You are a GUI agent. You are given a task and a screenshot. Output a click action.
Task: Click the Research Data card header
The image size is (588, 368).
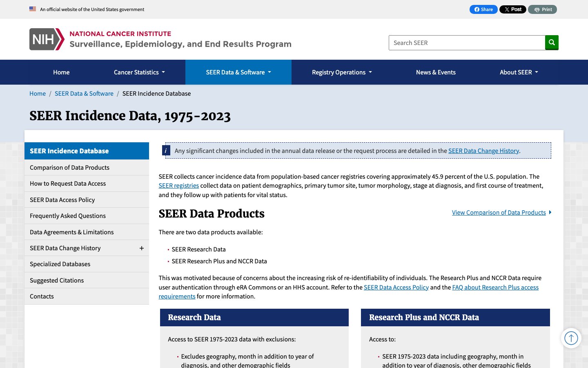coord(254,318)
